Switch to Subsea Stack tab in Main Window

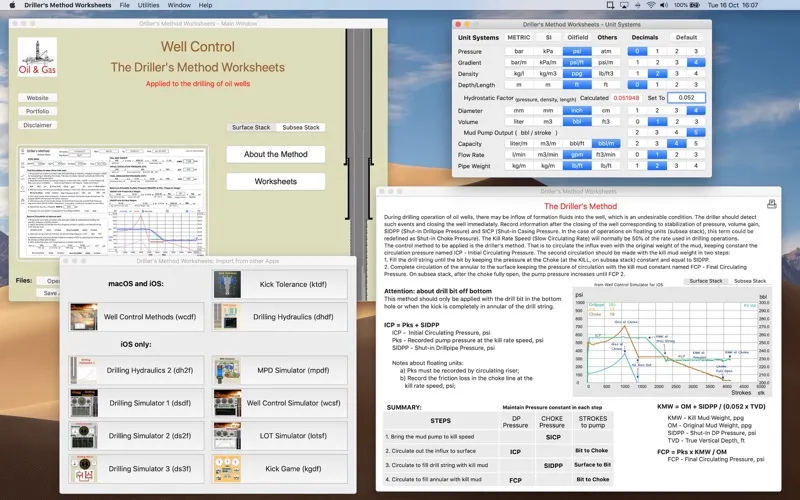click(301, 127)
